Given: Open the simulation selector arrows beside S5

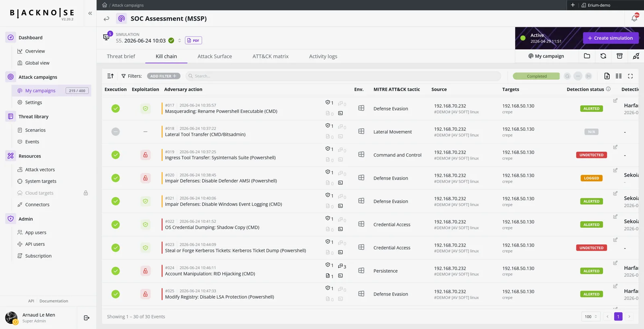Looking at the screenshot, I should (x=180, y=41).
